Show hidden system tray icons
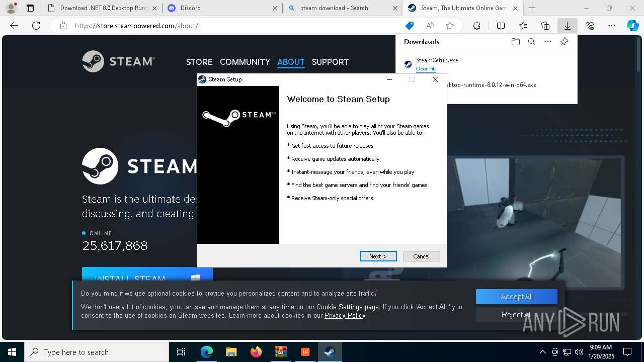Image resolution: width=644 pixels, height=362 pixels. tap(542, 352)
